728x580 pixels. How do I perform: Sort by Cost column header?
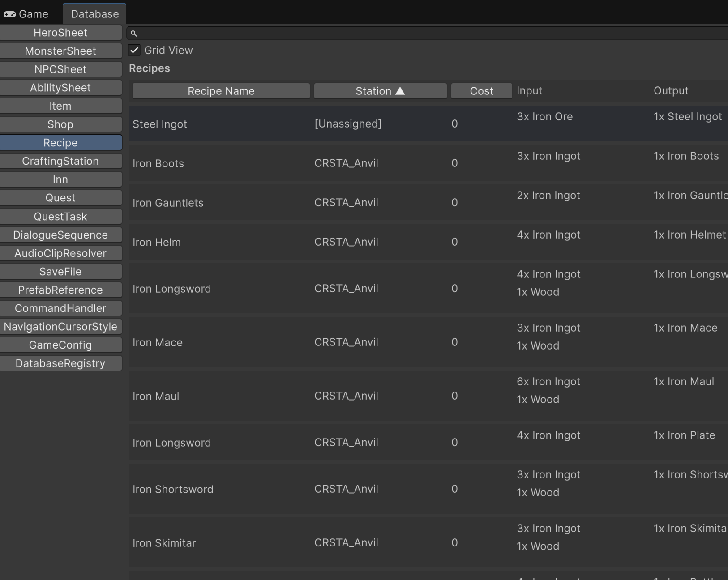point(481,91)
